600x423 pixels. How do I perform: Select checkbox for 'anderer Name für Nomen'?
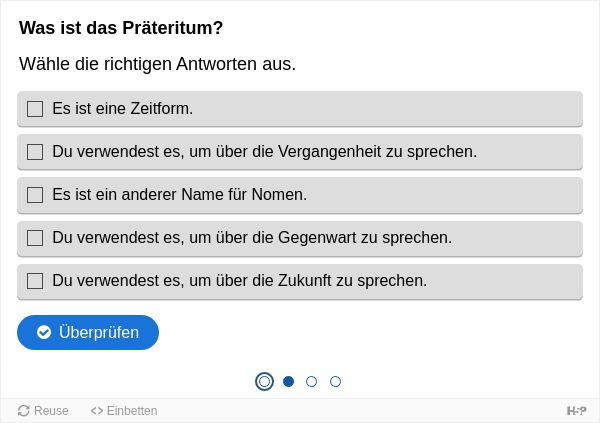point(35,195)
